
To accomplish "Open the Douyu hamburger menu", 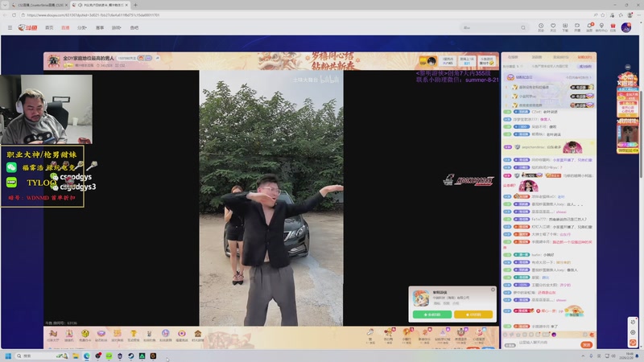I will coord(10,28).
